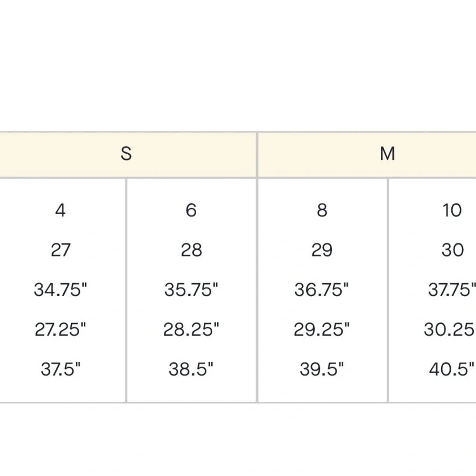
Task: Click the 34.75" measurement
Action: [x=60, y=289]
